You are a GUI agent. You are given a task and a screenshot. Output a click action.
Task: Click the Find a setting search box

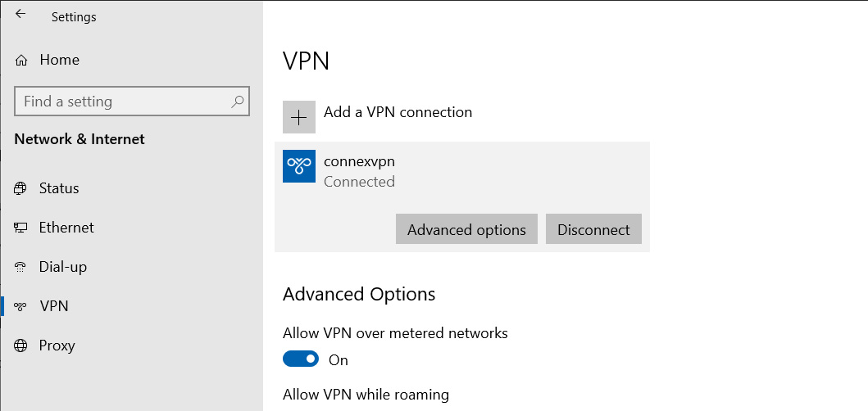132,102
